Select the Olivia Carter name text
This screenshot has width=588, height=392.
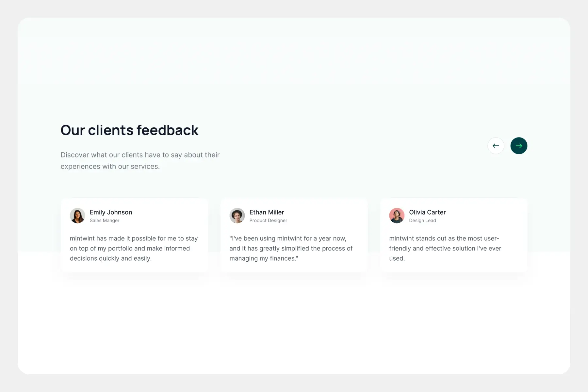tap(427, 212)
